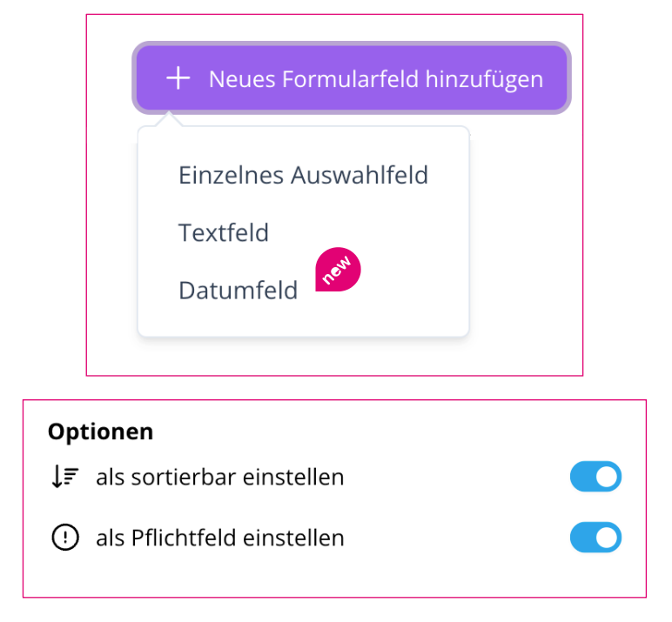Click the exclamation circle Pflichtfeld icon
This screenshot has width=672, height=622.
65,538
